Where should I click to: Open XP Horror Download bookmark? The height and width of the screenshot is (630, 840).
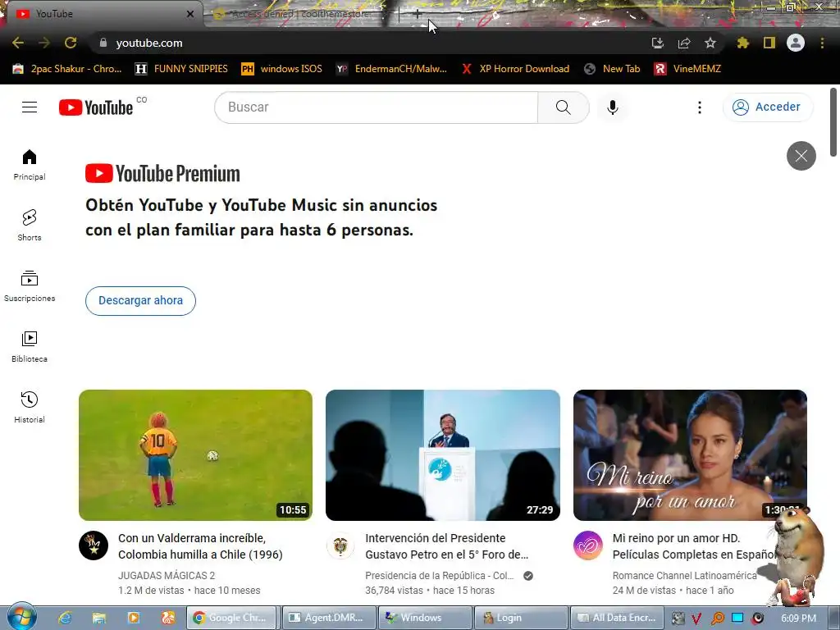point(515,69)
